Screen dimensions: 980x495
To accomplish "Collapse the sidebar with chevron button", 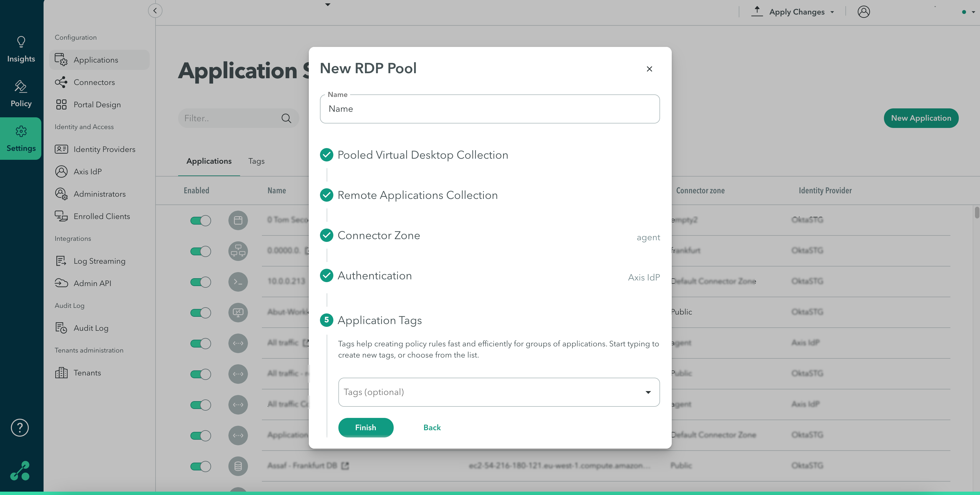I will click(x=155, y=11).
